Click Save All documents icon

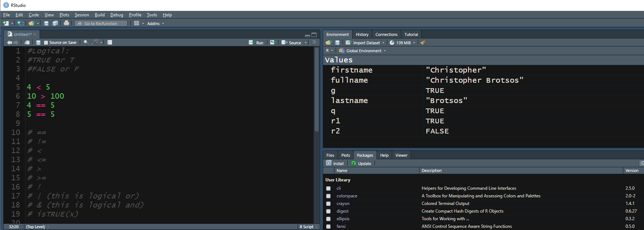pos(55,23)
